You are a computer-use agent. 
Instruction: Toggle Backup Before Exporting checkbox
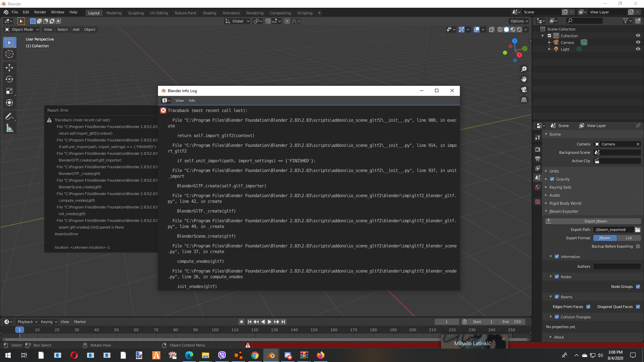(x=638, y=246)
